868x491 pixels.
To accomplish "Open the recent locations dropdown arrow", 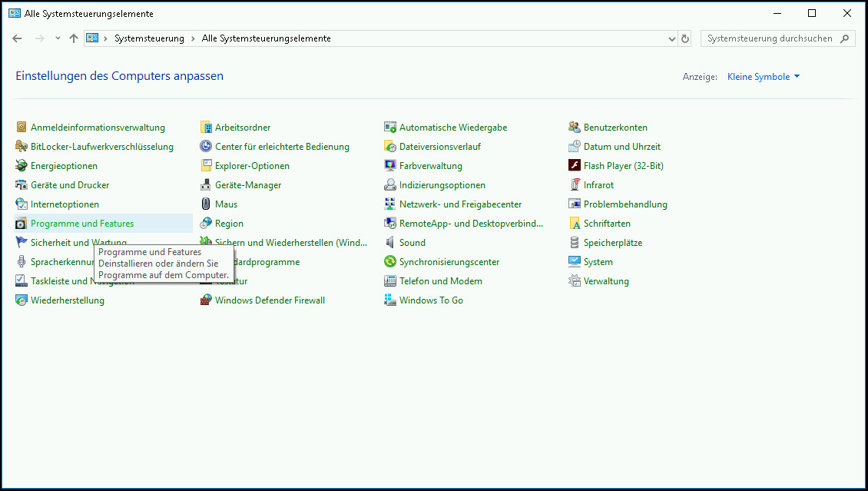I will click(58, 38).
